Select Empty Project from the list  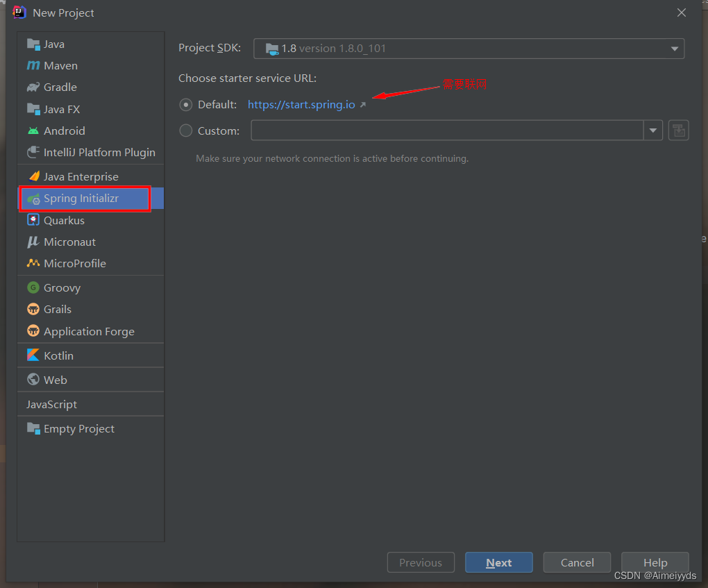coord(76,428)
